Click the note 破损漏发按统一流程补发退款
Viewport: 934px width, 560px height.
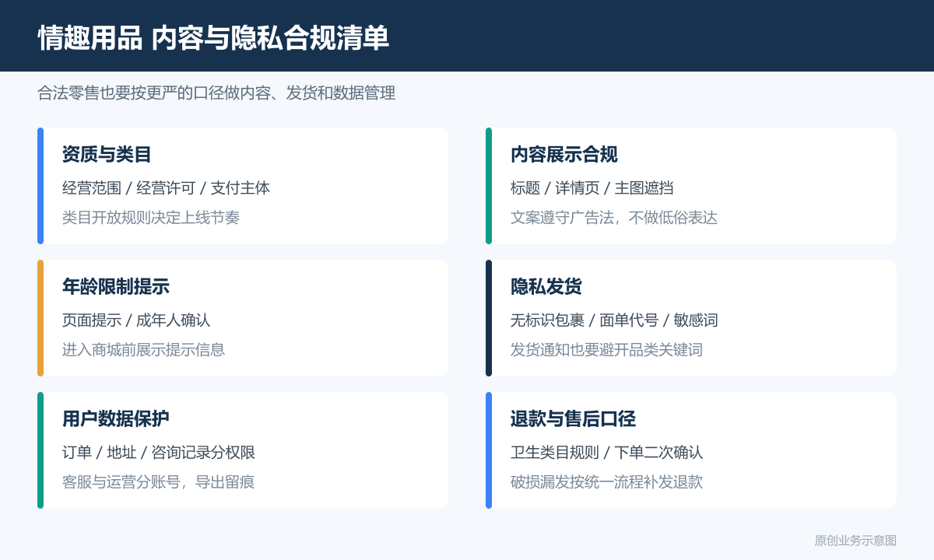pyautogui.click(x=606, y=482)
